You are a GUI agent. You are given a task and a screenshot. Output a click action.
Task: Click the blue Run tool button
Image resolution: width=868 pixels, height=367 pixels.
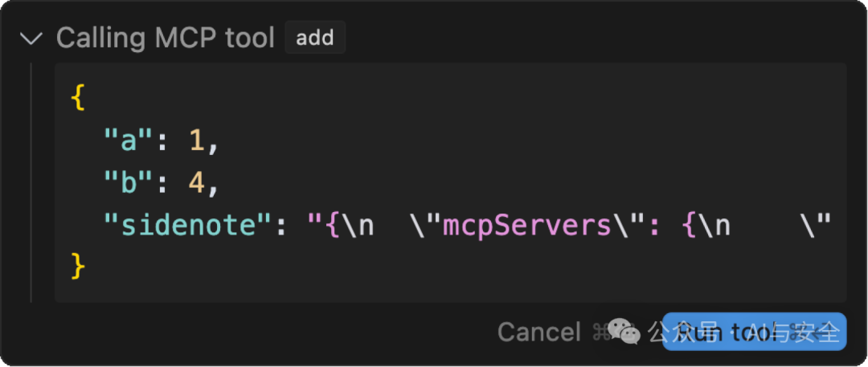[754, 332]
